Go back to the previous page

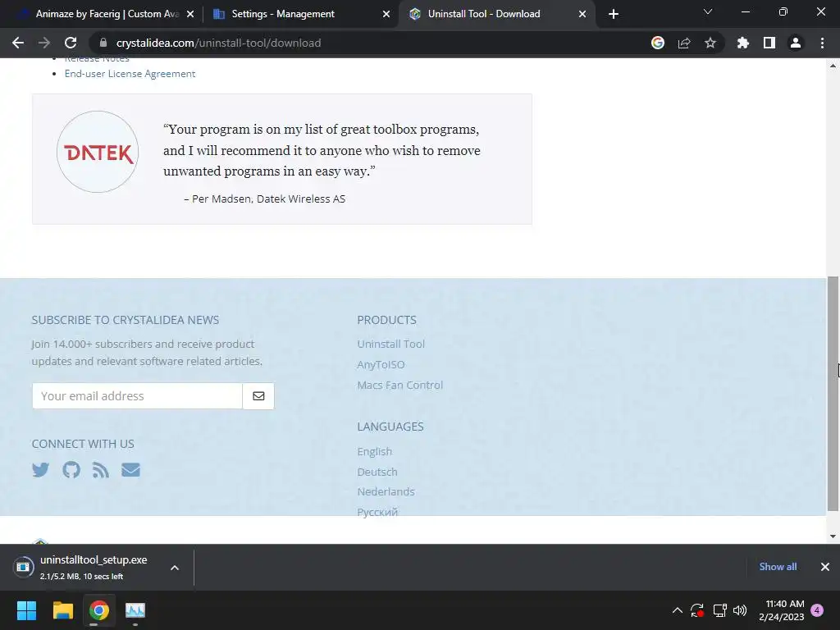pos(18,43)
